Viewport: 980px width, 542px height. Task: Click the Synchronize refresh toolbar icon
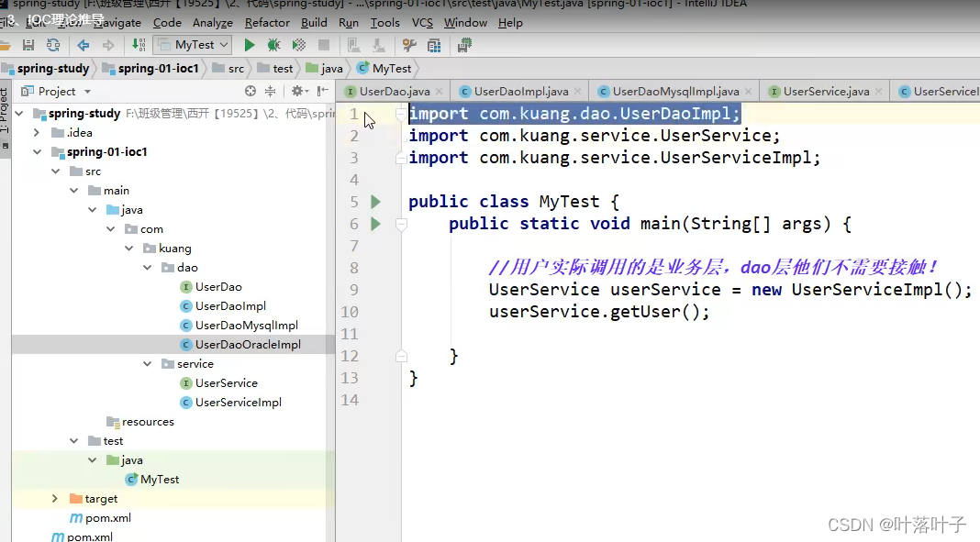click(x=53, y=45)
